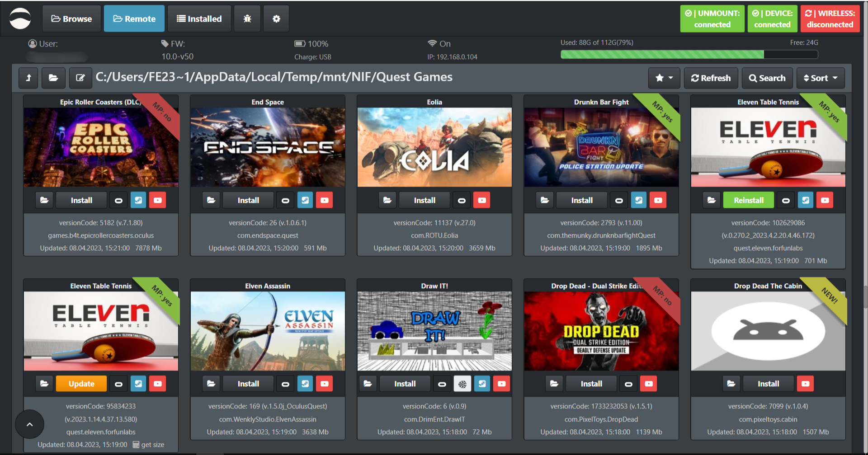Install Drunkn Bar Fight

(x=582, y=200)
